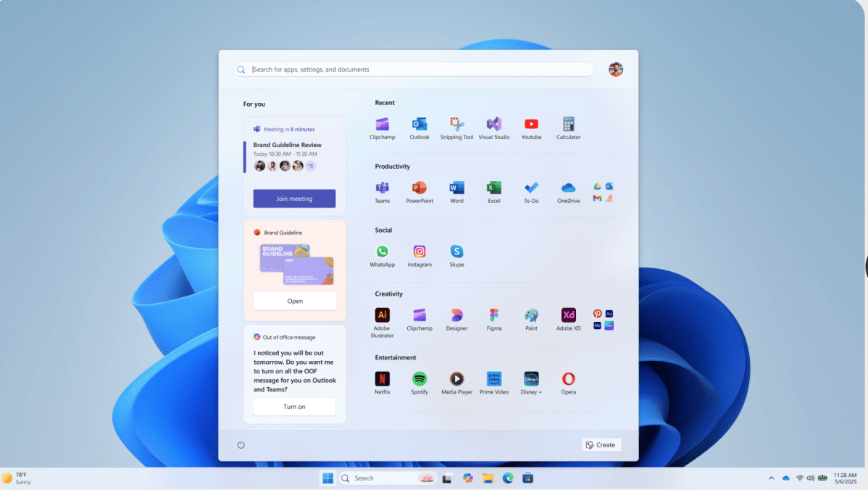Open the Calculator app
Image resolution: width=868 pixels, height=490 pixels.
pyautogui.click(x=568, y=125)
